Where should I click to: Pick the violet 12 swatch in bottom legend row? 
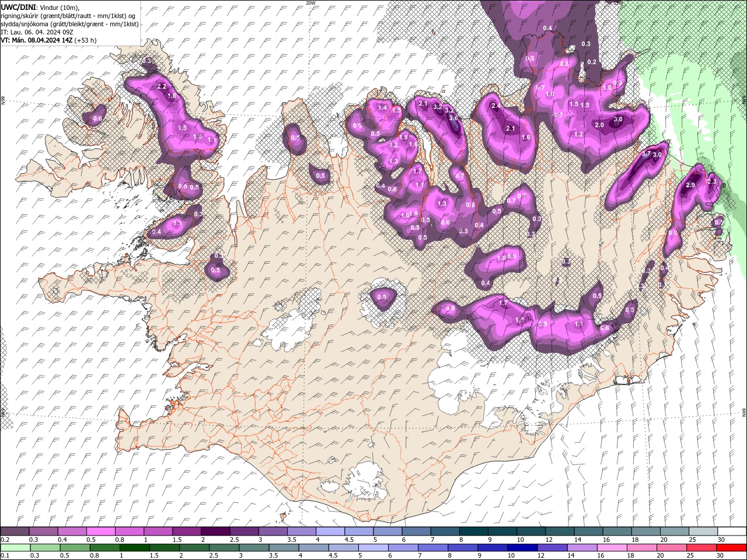[551, 547]
